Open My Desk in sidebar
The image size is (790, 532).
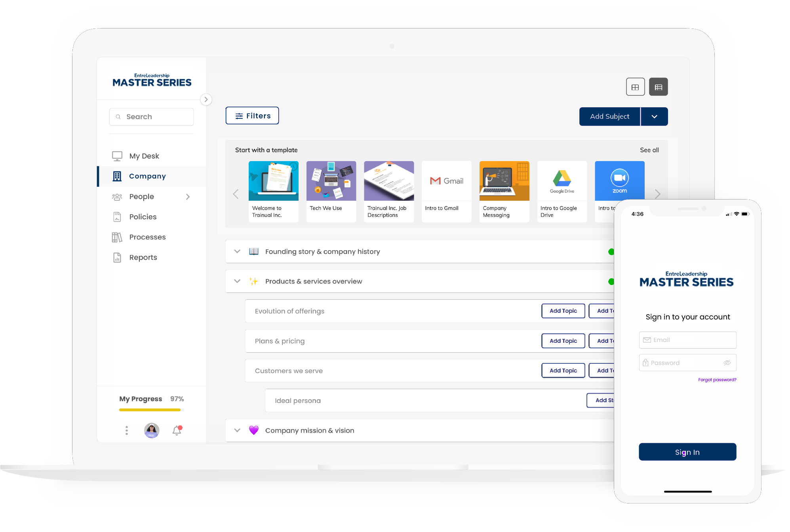point(144,156)
